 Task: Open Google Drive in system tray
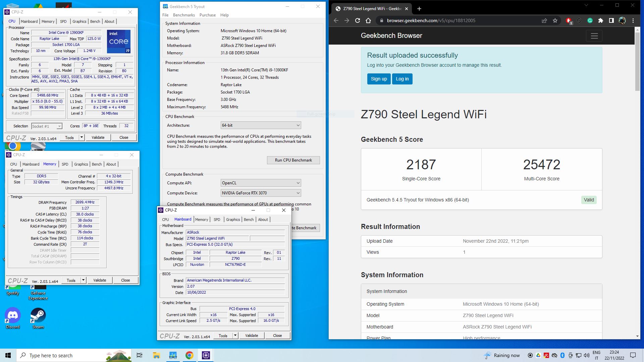[538, 355]
